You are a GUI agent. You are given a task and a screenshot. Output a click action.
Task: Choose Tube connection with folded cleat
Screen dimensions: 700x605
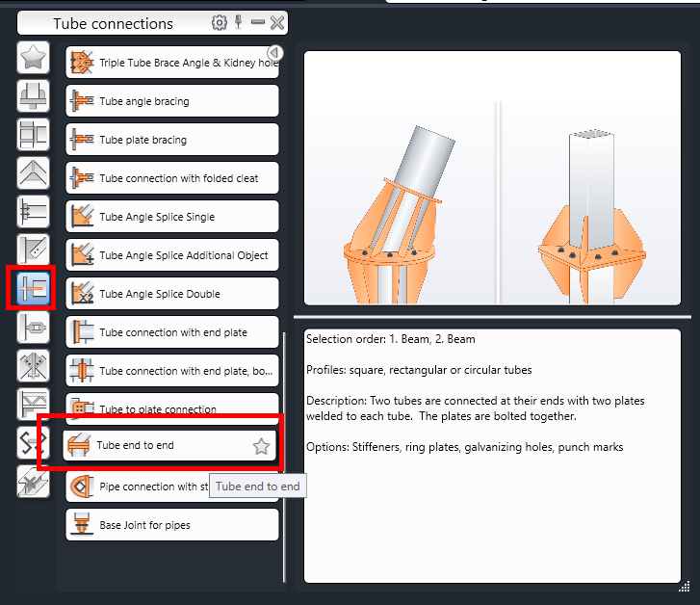[172, 178]
